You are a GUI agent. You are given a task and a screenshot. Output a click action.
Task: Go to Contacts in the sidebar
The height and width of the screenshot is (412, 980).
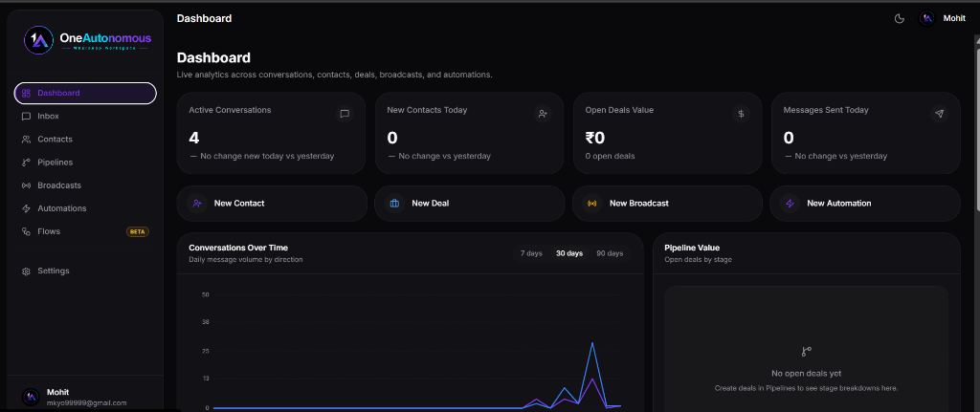point(85,140)
